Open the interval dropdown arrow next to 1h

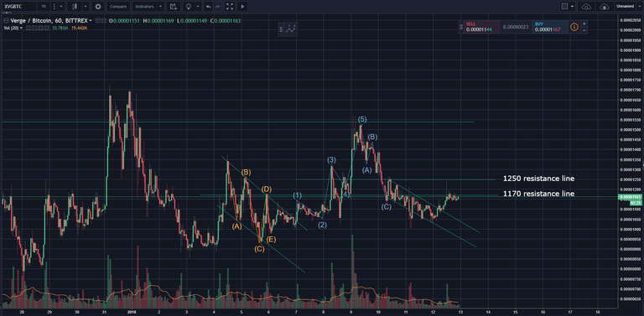click(61, 7)
